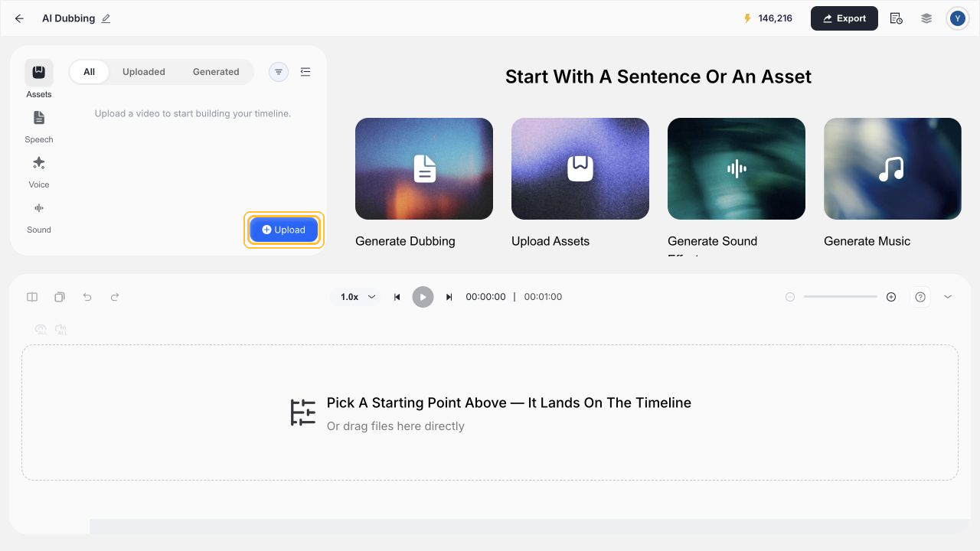Open the layers stack icon in header
The height and width of the screenshot is (551, 980).
click(x=926, y=18)
